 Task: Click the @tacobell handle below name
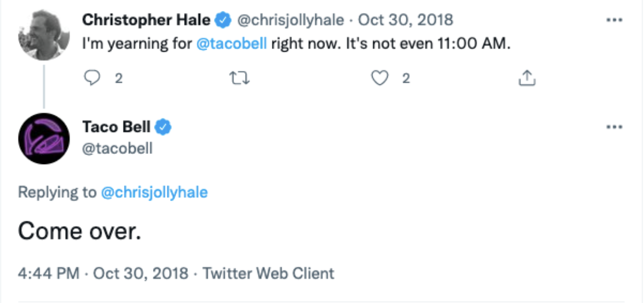pyautogui.click(x=117, y=148)
